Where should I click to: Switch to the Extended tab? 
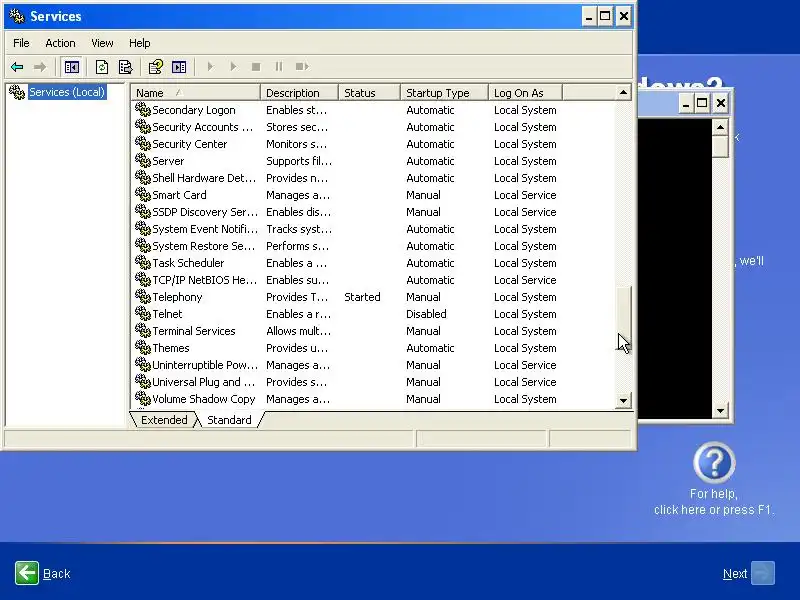click(x=164, y=420)
